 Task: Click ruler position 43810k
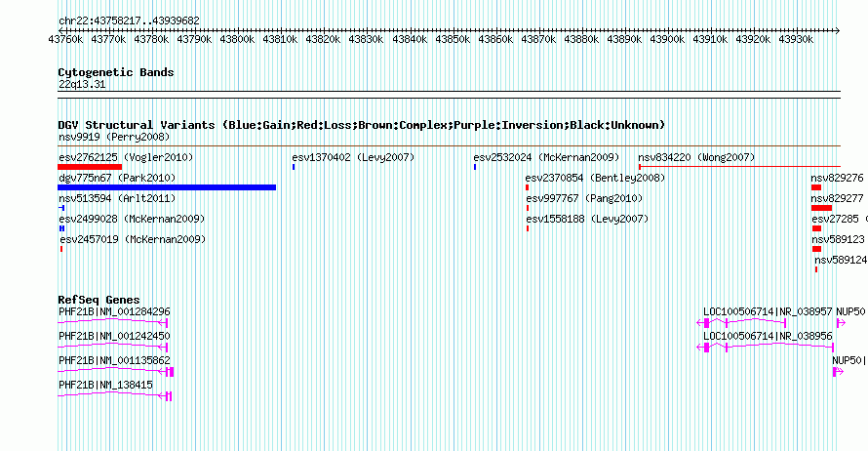click(280, 39)
